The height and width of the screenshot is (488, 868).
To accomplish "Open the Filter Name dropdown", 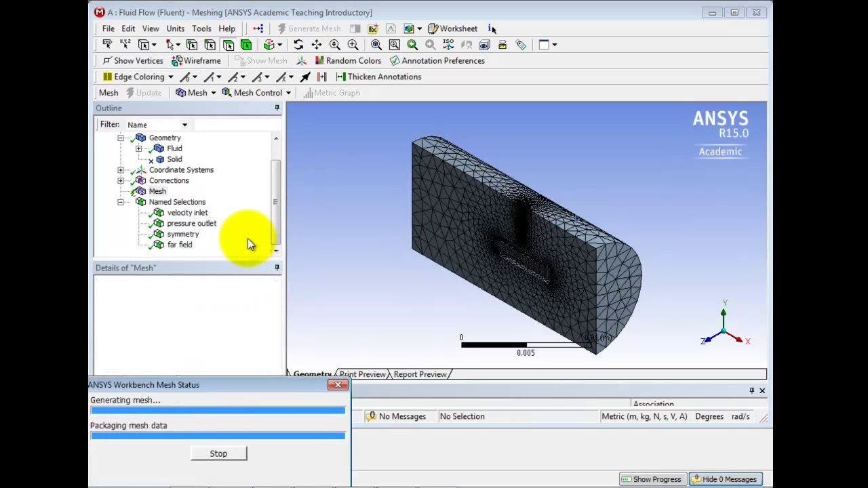I will point(184,125).
